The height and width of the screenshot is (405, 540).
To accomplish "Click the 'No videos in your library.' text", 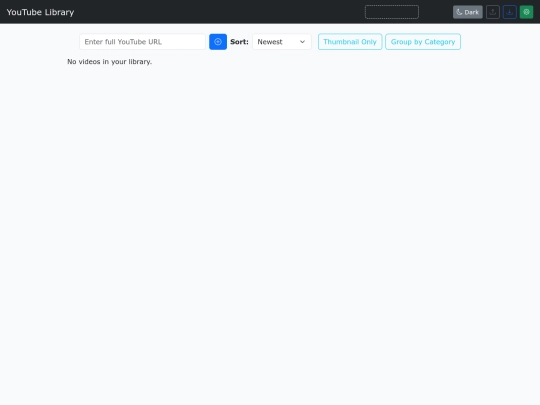I will click(x=110, y=62).
